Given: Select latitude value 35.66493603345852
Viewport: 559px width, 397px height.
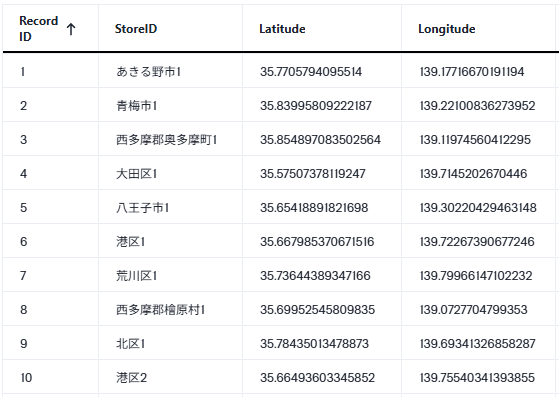Looking at the screenshot, I should 317,378.
